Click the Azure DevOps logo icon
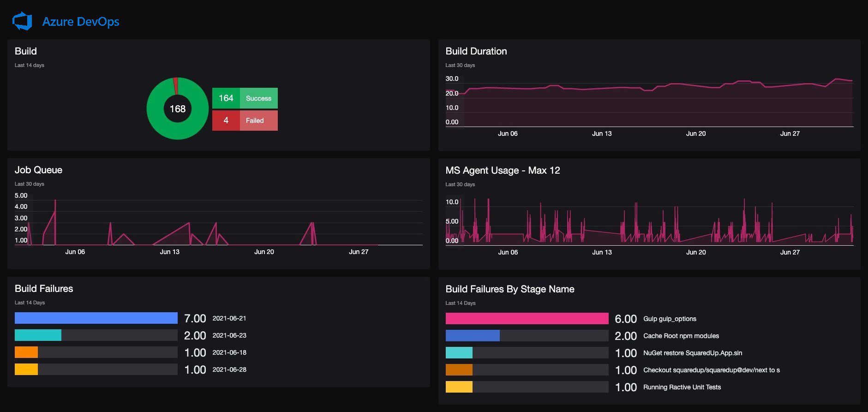 tap(22, 21)
